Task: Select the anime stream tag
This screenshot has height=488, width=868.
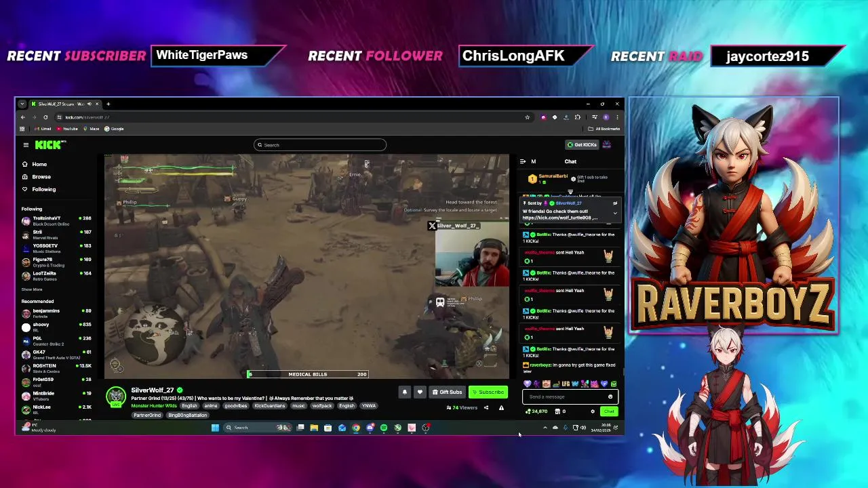Action: 211,406
